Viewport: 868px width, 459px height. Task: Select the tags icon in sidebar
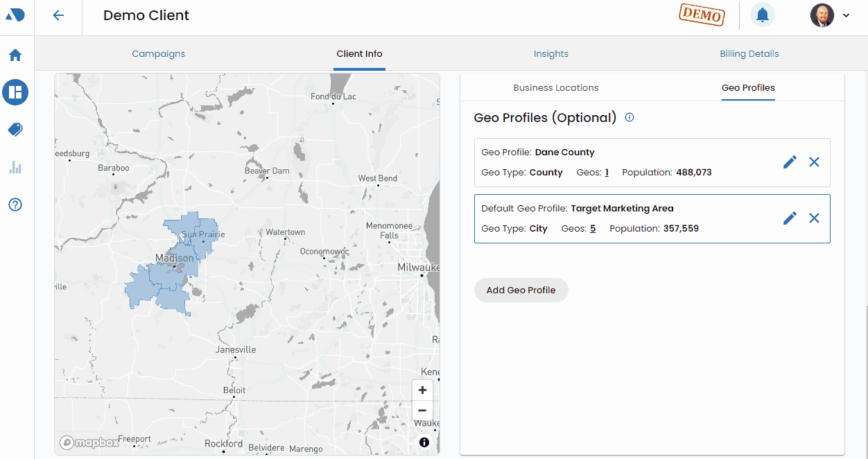click(15, 130)
